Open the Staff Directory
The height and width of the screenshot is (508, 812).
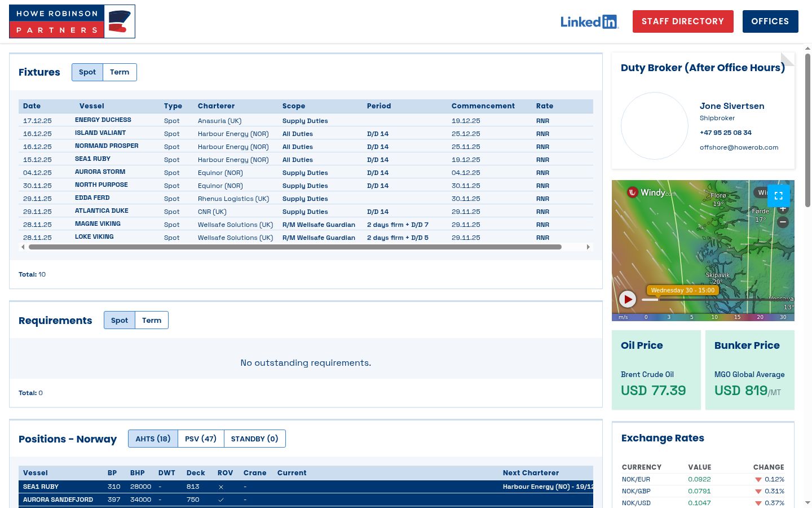(683, 21)
